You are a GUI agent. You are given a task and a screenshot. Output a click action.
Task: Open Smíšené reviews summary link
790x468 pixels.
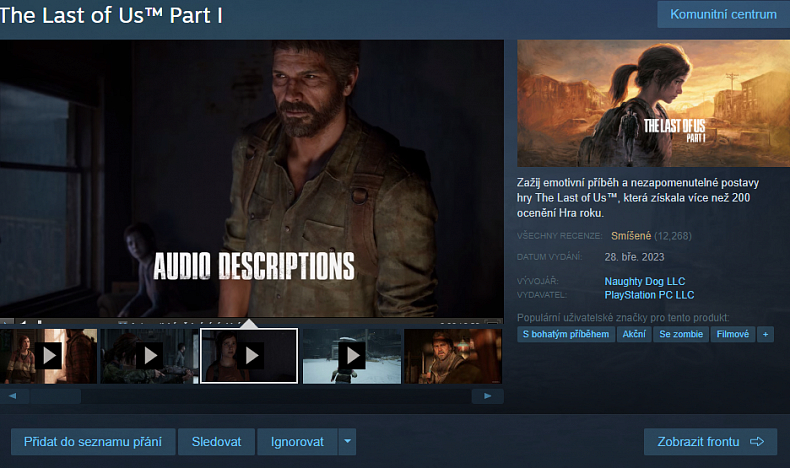(x=631, y=236)
